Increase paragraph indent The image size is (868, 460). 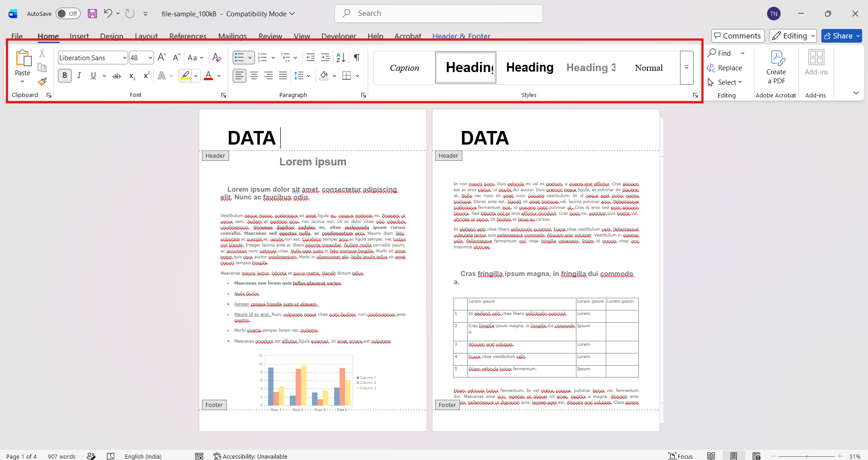click(325, 58)
